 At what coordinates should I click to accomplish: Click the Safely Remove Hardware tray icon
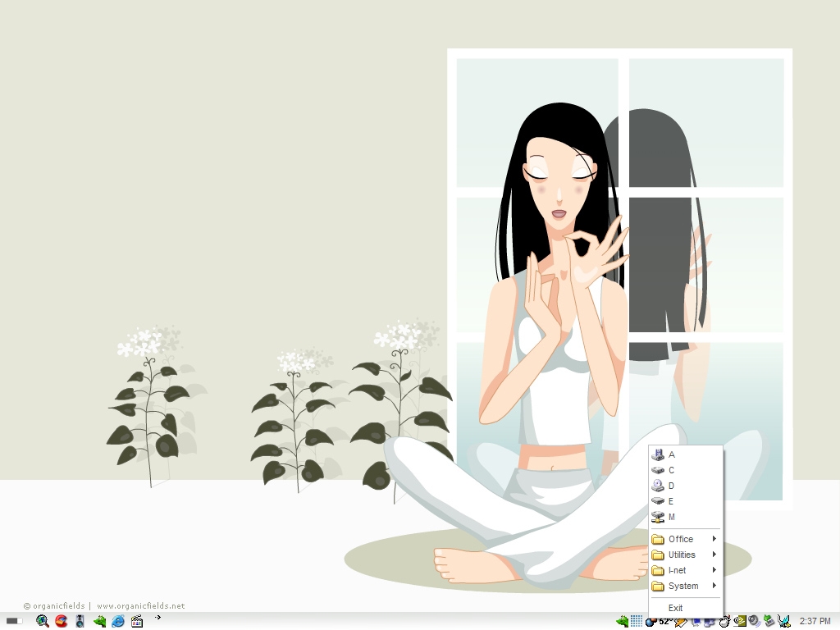click(769, 622)
